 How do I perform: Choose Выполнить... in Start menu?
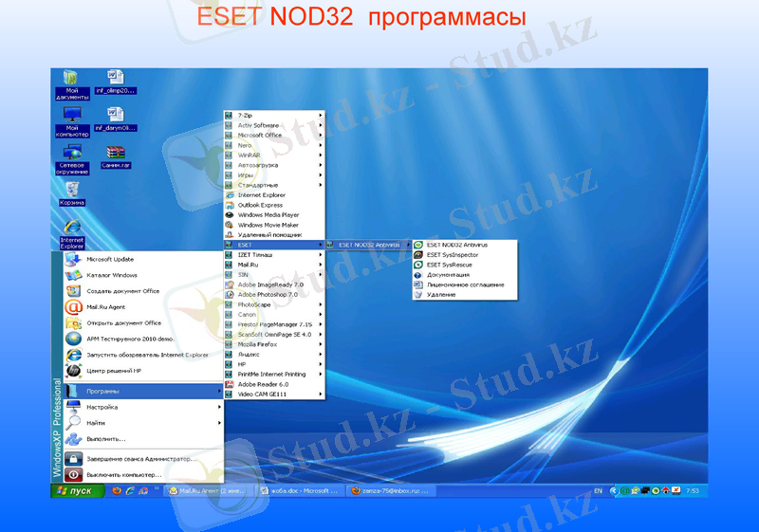[143, 439]
